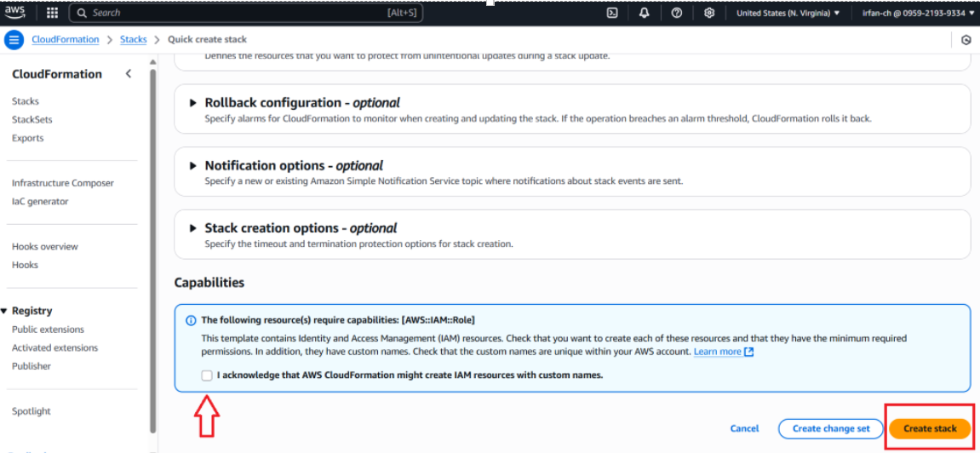The width and height of the screenshot is (980, 453).
Task: Expand Rollback configuration section
Action: 193,102
